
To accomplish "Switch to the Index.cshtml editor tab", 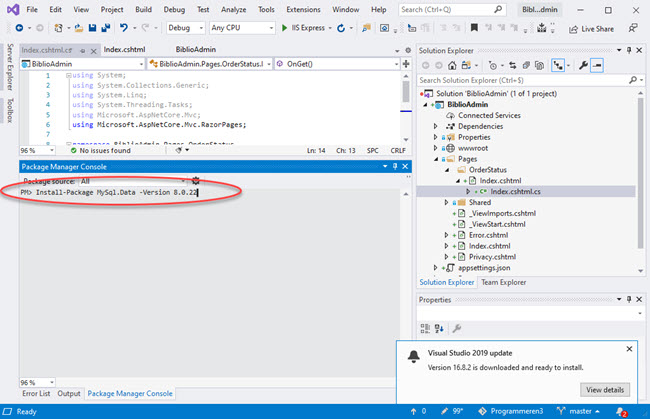I will [x=124, y=49].
